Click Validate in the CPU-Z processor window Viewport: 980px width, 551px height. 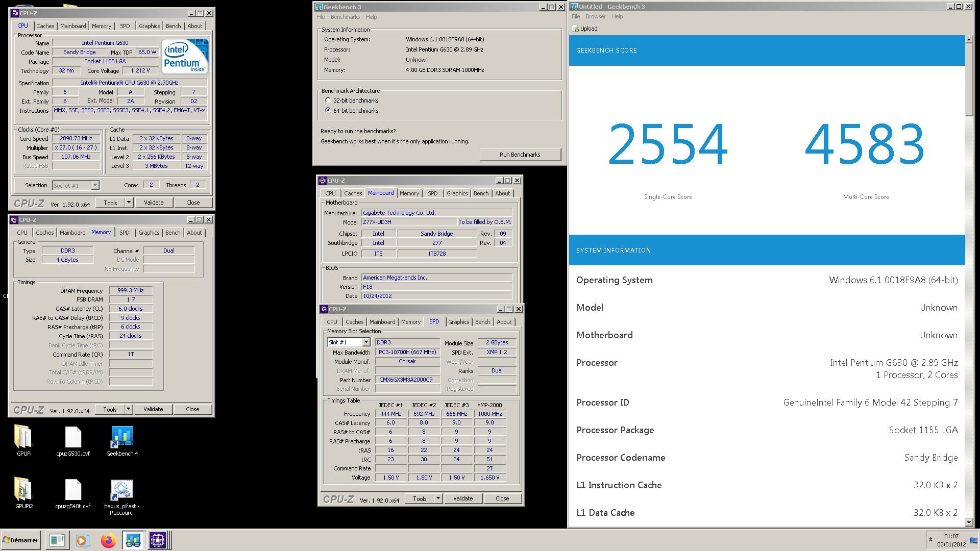pos(154,203)
